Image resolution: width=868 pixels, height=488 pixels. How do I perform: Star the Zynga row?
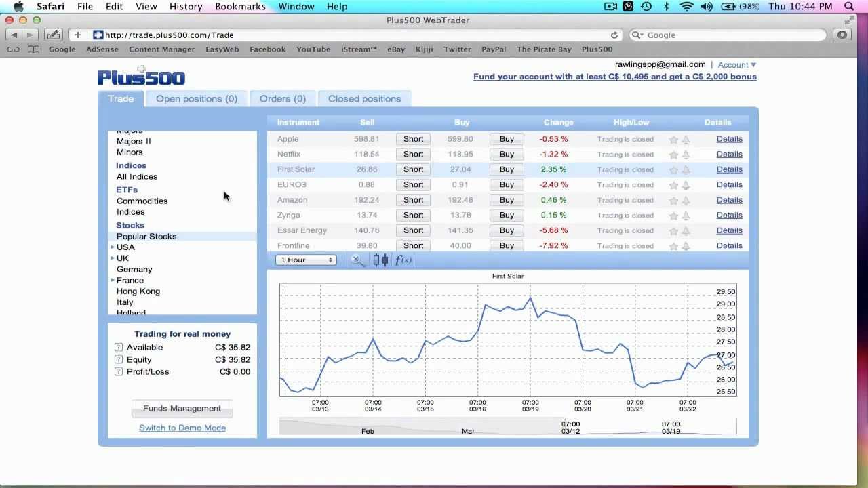pos(673,216)
